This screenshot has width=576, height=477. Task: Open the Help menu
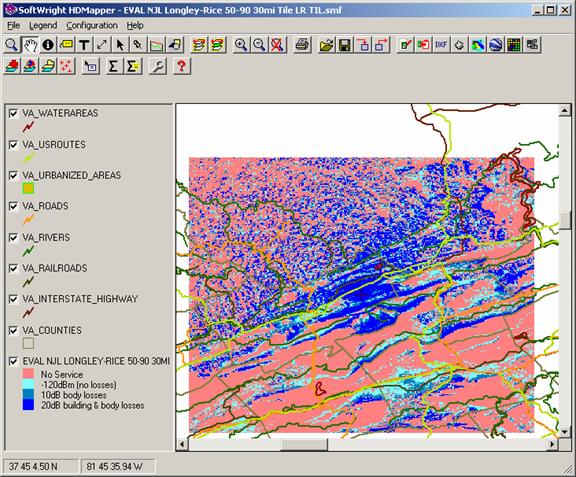(x=135, y=25)
